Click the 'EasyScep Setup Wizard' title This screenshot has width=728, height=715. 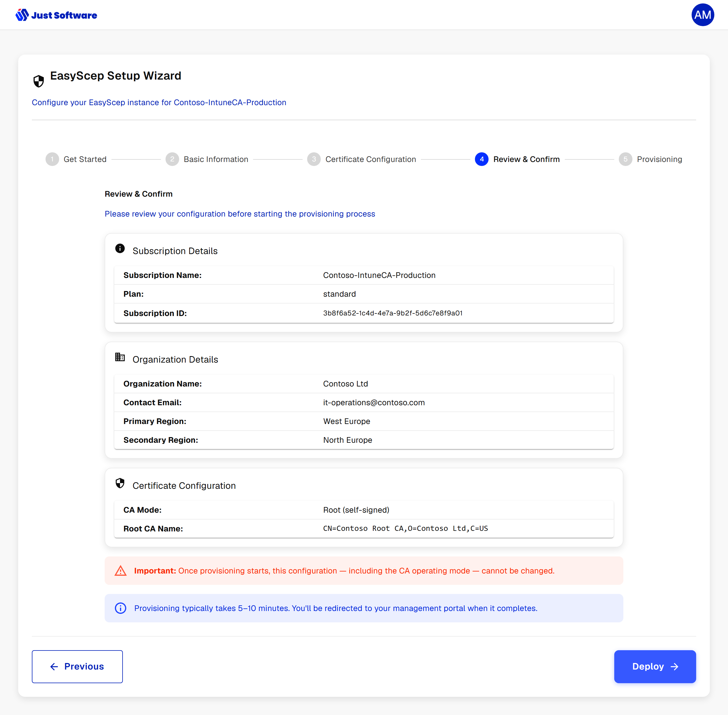point(116,76)
